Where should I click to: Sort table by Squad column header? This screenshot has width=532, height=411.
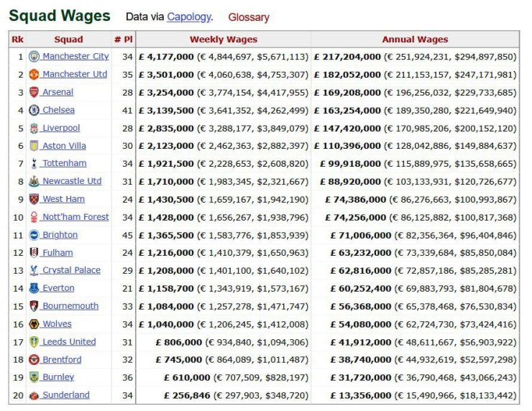click(68, 40)
